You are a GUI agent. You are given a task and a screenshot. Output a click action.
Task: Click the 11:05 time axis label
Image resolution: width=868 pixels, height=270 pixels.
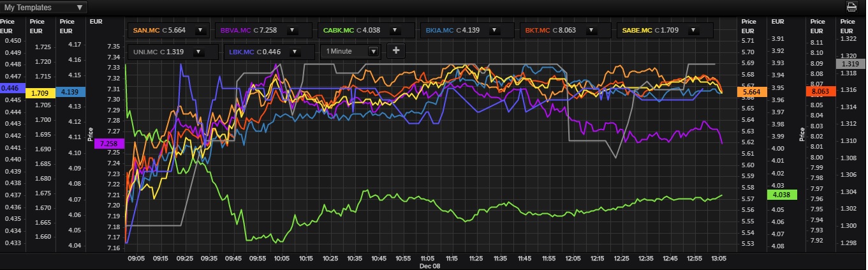pos(428,259)
